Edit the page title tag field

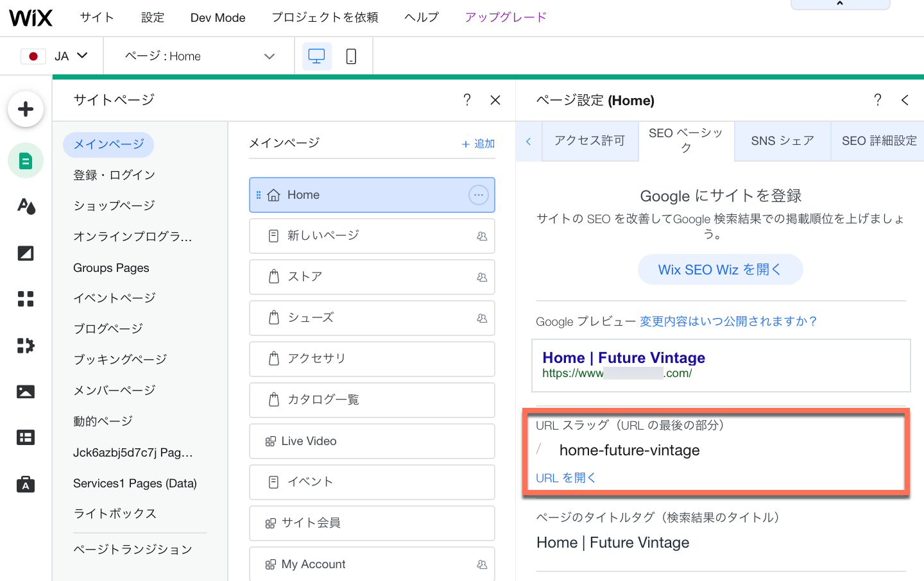(613, 543)
